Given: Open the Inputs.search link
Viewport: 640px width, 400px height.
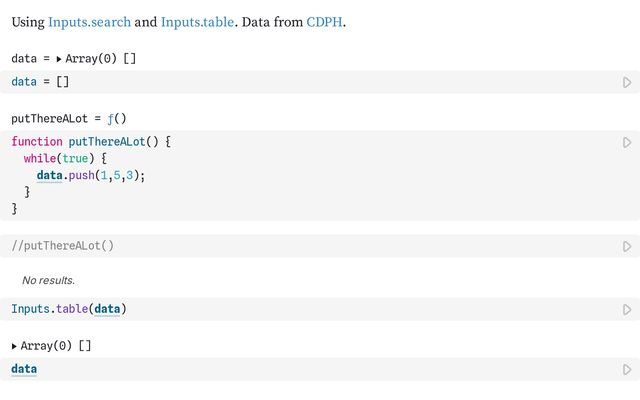Looking at the screenshot, I should coord(89,22).
